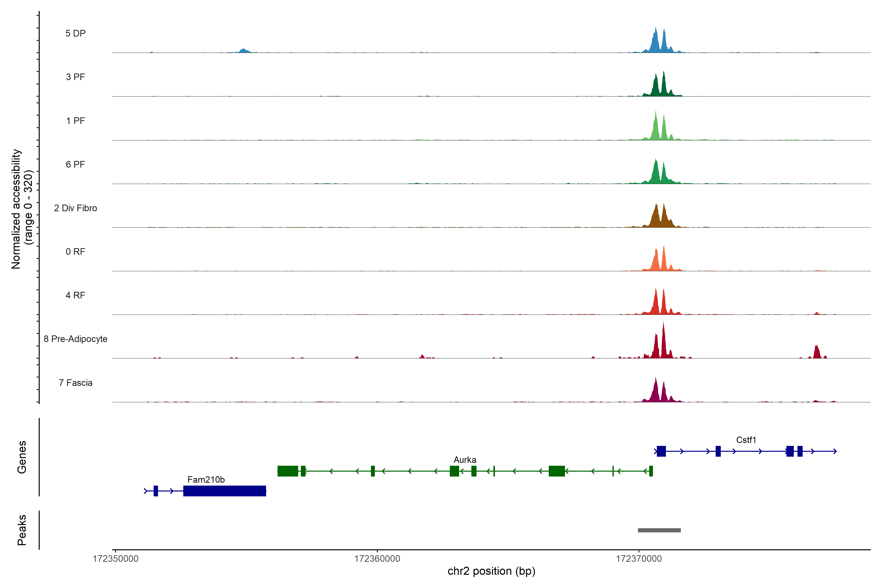Screen dimensions: 882x588
Task: Click the leftmost large green Aurka exon
Action: (288, 471)
